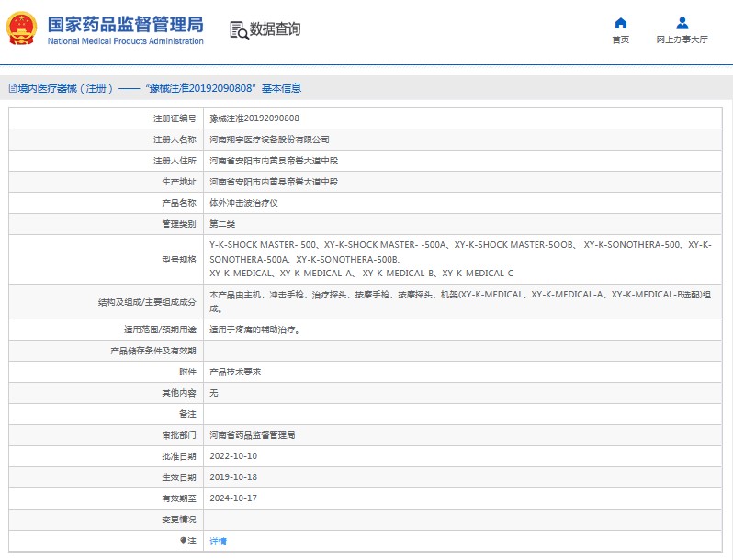
Task: Click 境内医疗器械(注册) breadcrumb title
Action: 65,88
